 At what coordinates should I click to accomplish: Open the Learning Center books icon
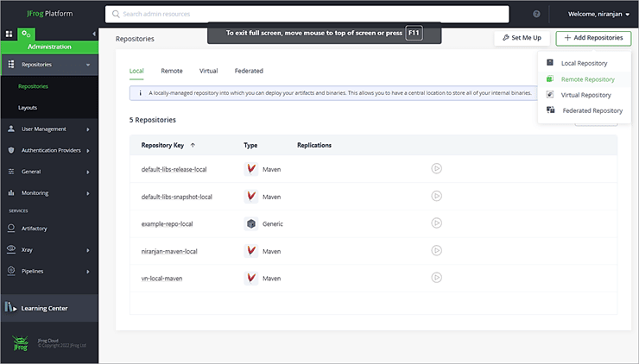point(10,308)
